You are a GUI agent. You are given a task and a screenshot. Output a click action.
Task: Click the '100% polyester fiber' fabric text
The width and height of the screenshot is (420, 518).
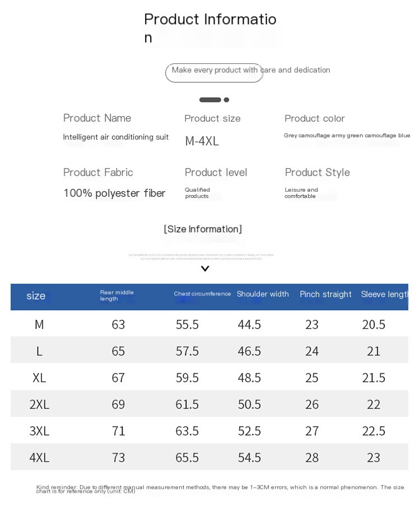(x=114, y=193)
